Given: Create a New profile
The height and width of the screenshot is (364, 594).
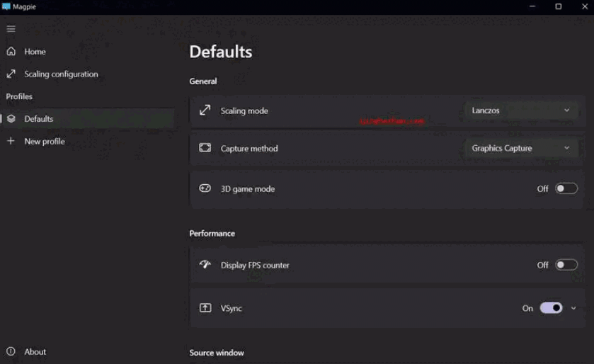Looking at the screenshot, I should 44,141.
